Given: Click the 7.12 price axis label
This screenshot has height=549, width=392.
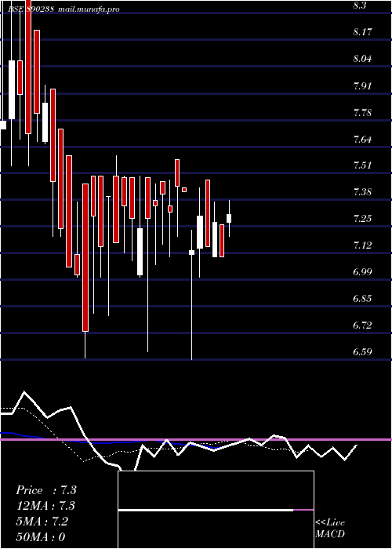Looking at the screenshot, I should coord(362,245).
